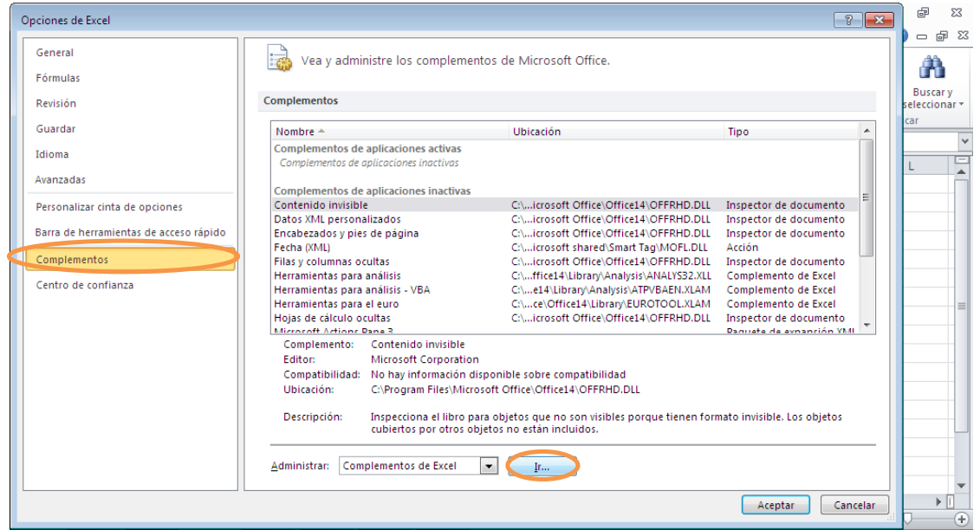Viewport: 980px width, 530px height.
Task: Sort add-ins by clicking the Nombre column header
Action: click(x=294, y=131)
